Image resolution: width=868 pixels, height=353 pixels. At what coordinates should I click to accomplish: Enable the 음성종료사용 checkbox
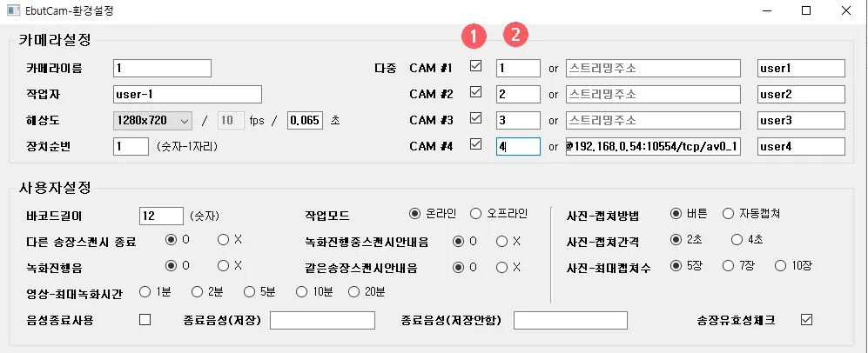point(145,320)
